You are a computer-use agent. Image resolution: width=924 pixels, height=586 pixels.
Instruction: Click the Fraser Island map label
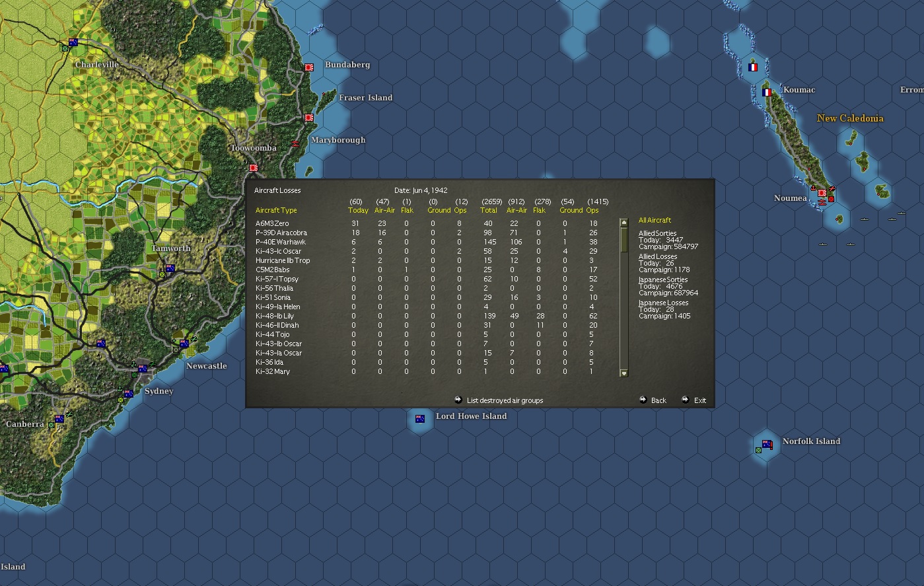[x=365, y=98]
